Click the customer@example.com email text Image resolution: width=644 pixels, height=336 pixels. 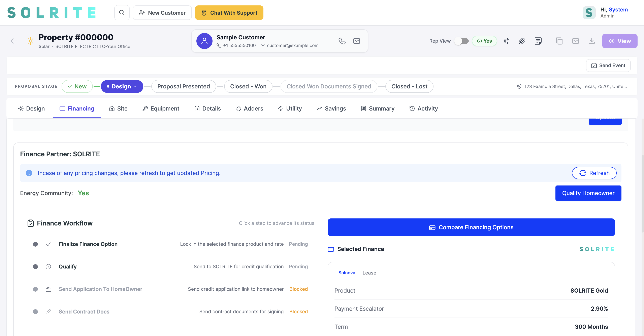tap(292, 45)
